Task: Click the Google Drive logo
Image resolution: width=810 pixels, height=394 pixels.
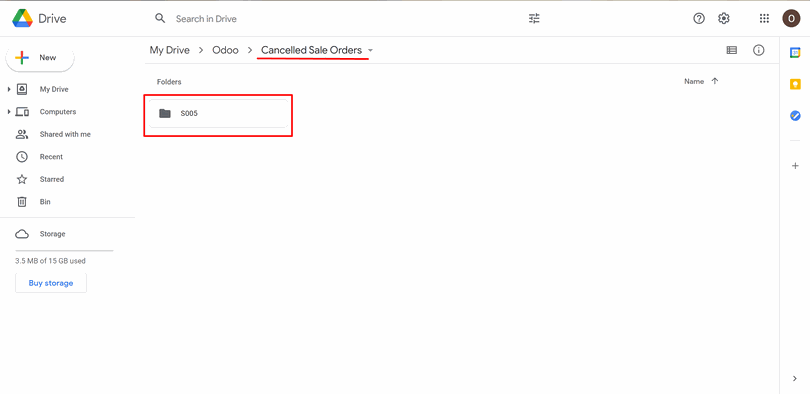Action: coord(22,19)
